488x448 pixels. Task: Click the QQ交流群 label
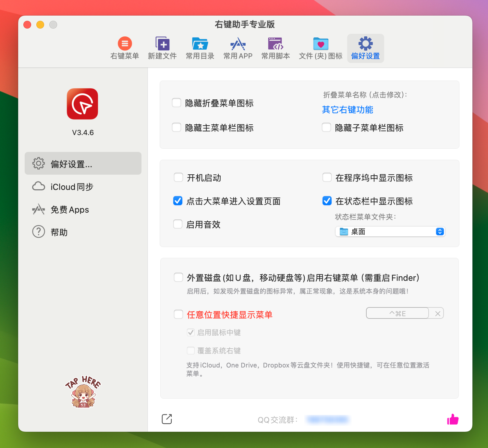point(278,420)
